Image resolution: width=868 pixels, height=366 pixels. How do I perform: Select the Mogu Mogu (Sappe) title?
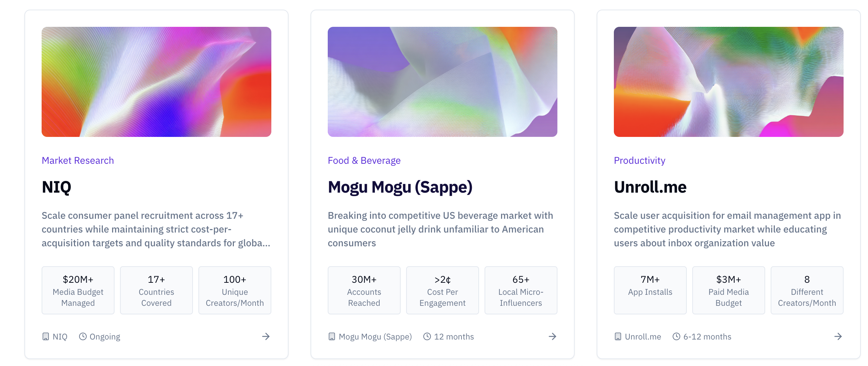coord(400,187)
